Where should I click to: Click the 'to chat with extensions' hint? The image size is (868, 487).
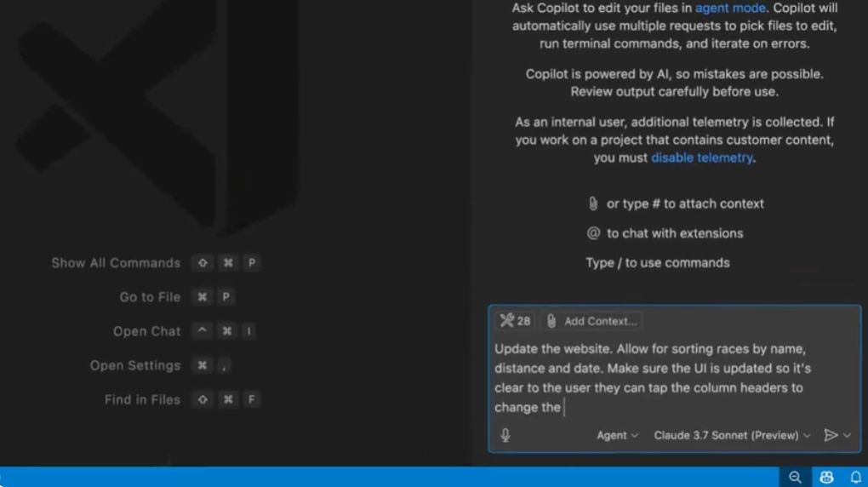[675, 233]
